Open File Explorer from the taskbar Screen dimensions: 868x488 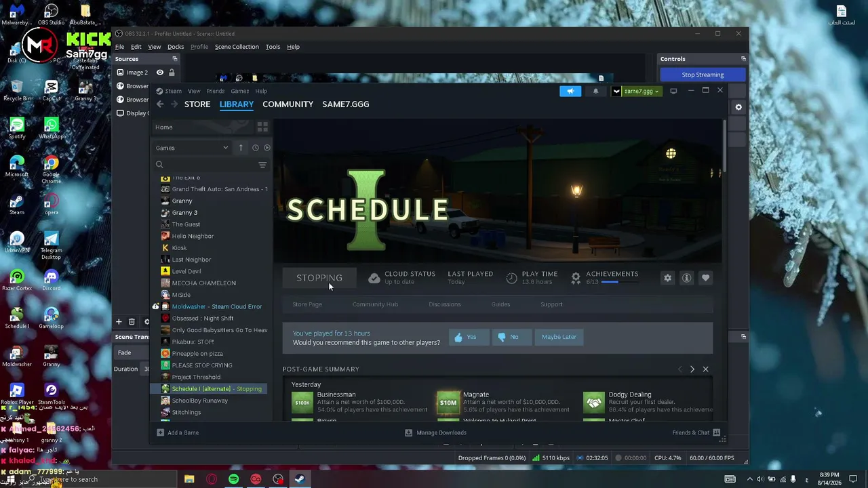coord(189,479)
